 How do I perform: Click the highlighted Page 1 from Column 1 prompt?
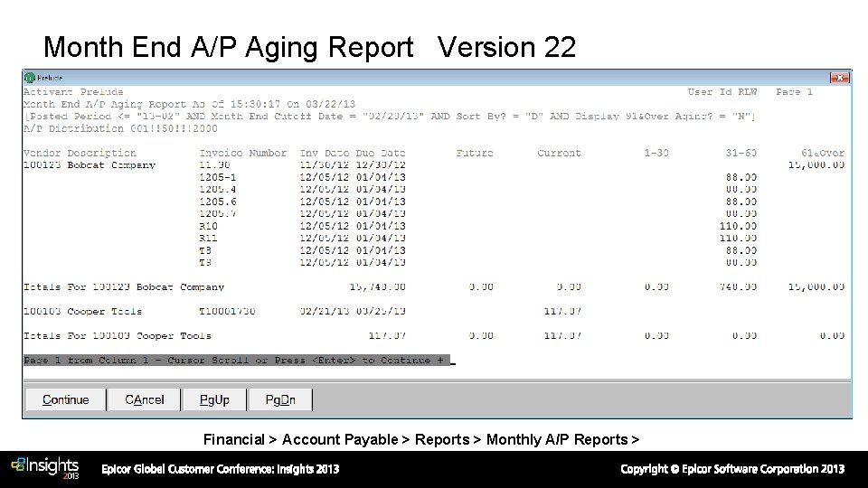236,361
